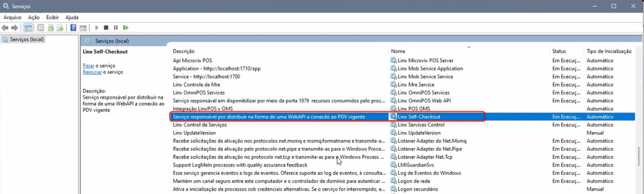Click the Parar service link
The height and width of the screenshot is (194, 644).
[x=89, y=66]
